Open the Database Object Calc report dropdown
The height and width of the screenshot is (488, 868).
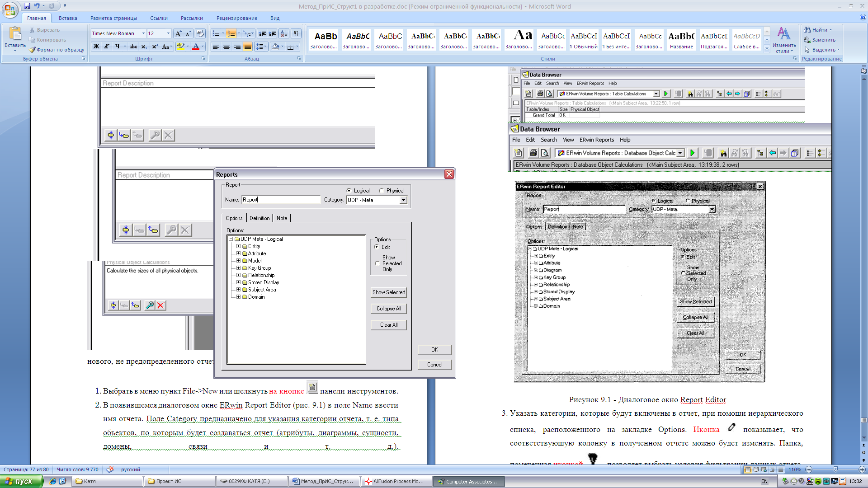pos(680,153)
